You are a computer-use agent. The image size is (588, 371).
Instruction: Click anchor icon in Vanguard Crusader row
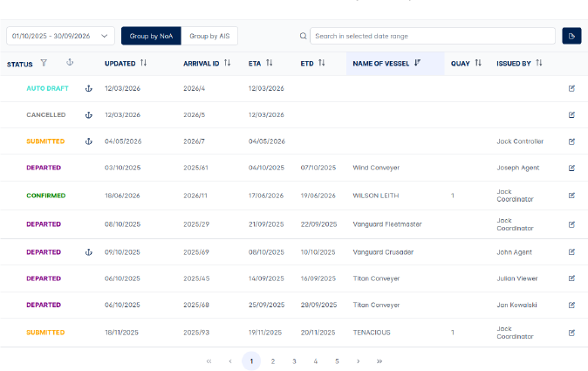tap(88, 252)
